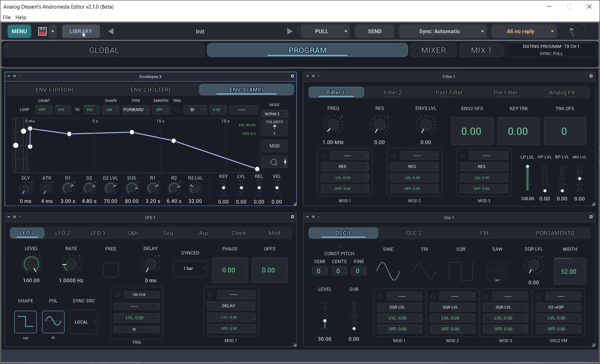Adjust the Osc 1 LEVEL slider
Screen dimensions: 600x364
[x=325, y=315]
